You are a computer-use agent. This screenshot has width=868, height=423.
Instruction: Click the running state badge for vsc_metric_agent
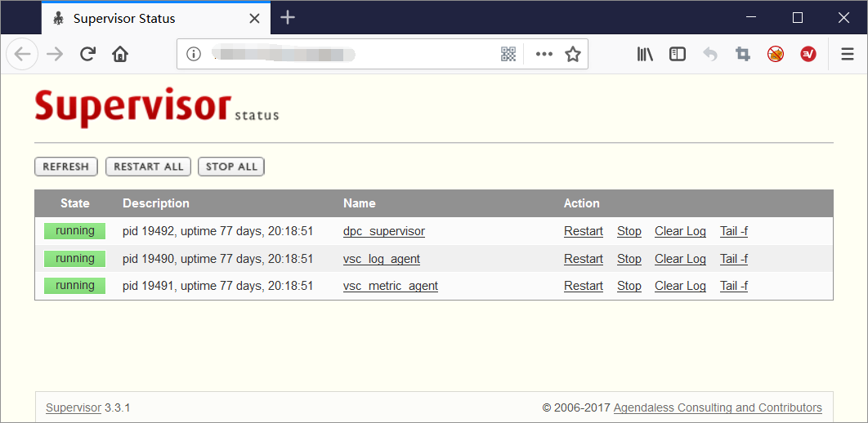click(x=74, y=286)
